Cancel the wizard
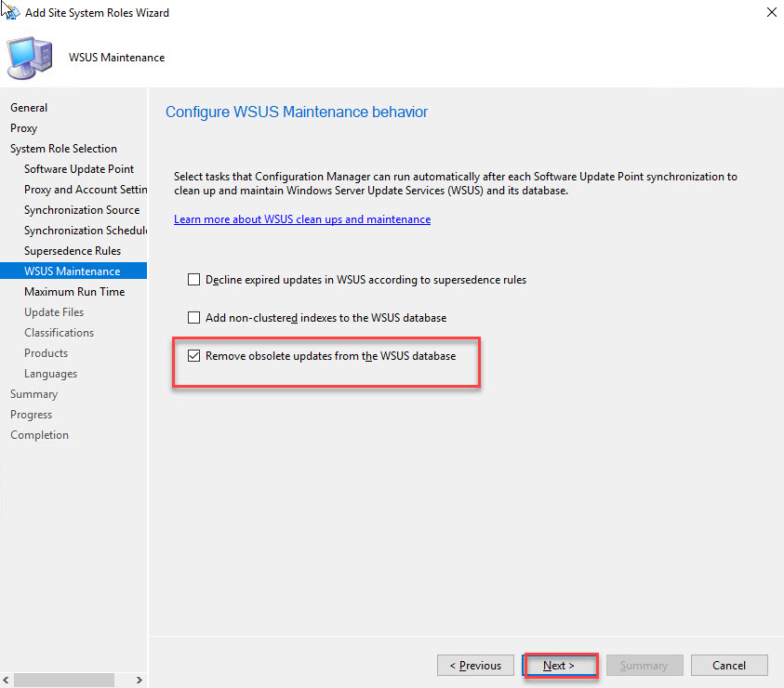The image size is (784, 688). pyautogui.click(x=729, y=666)
